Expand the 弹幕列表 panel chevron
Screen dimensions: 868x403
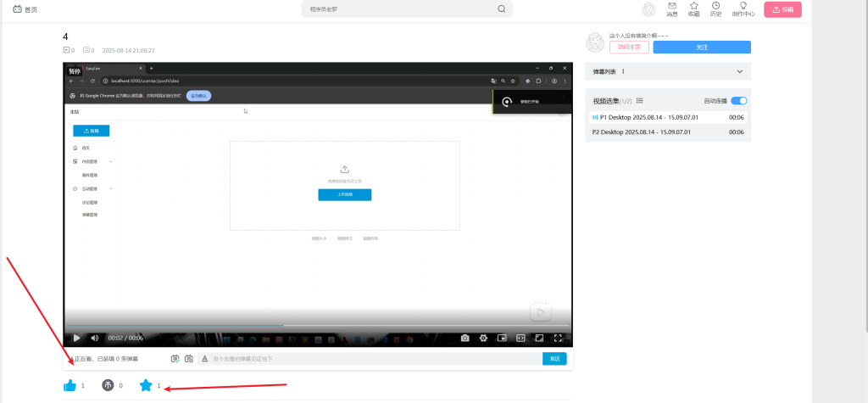point(740,72)
